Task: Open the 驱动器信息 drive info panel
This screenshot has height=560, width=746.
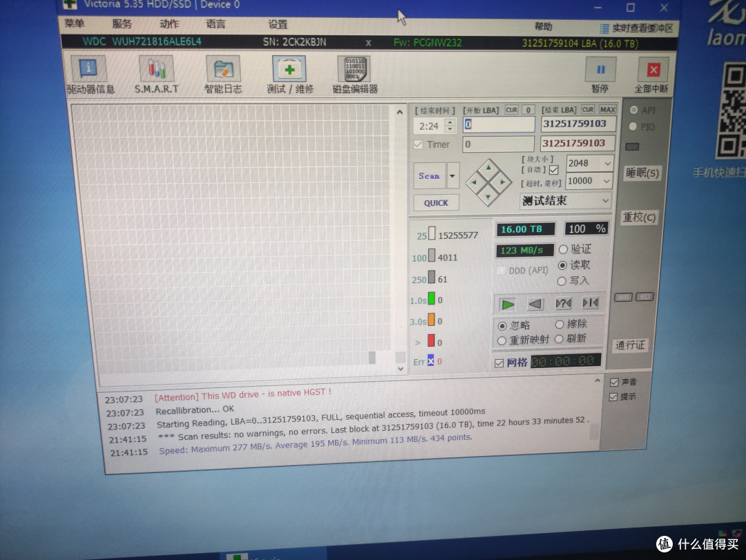Action: [88, 69]
